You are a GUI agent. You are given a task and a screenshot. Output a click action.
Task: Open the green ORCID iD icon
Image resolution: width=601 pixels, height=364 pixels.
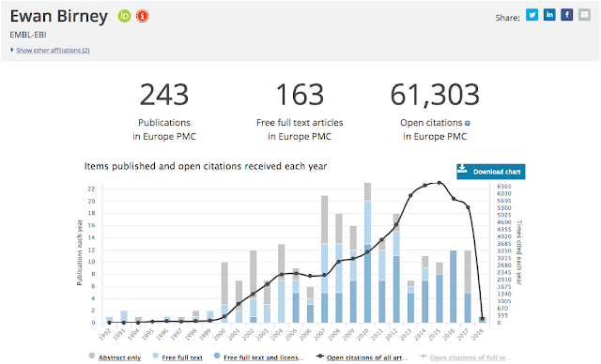pyautogui.click(x=124, y=16)
